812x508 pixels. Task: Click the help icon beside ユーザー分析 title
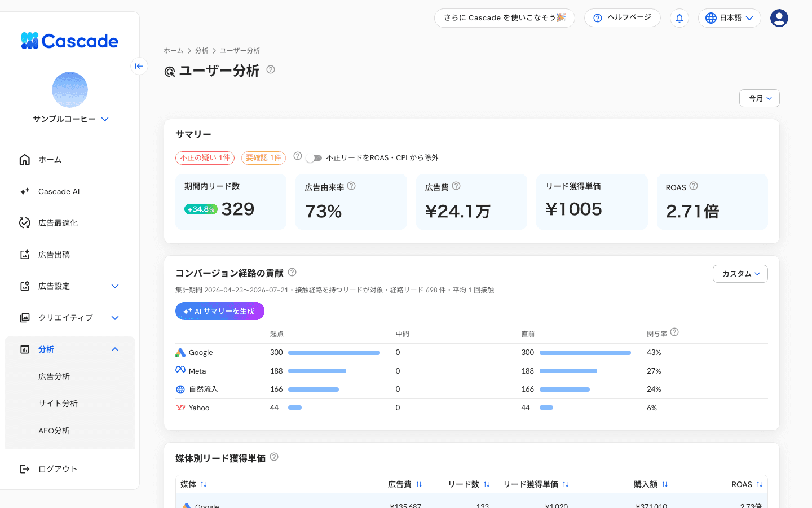click(x=271, y=69)
